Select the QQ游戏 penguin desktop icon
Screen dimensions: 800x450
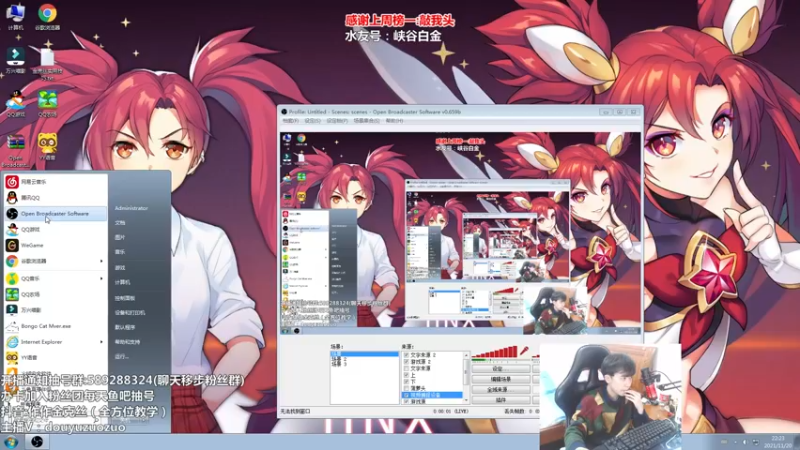(x=15, y=104)
